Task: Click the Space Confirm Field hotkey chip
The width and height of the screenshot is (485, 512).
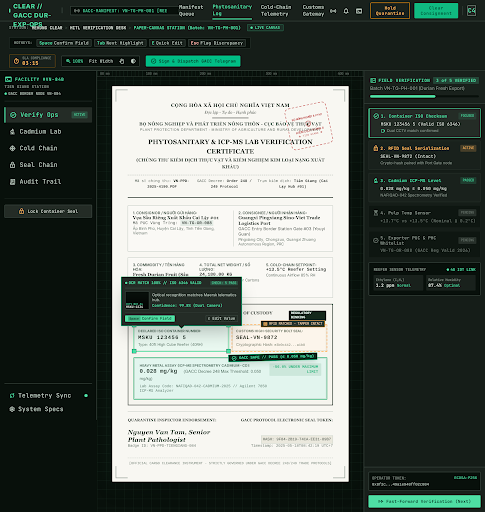Action: 64,43
